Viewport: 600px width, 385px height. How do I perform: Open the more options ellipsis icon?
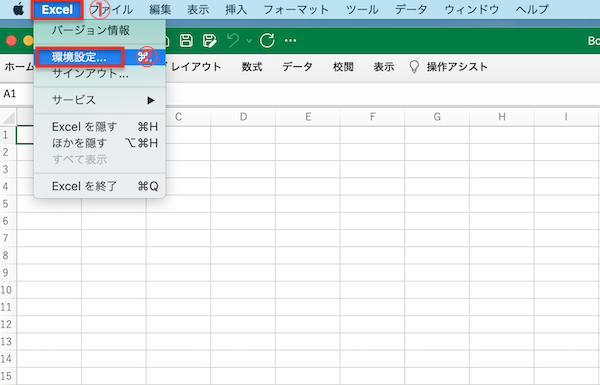click(x=290, y=40)
